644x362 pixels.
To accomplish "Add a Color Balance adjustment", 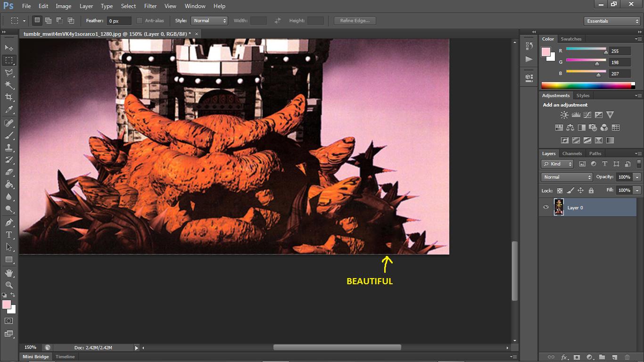I will coord(570,127).
